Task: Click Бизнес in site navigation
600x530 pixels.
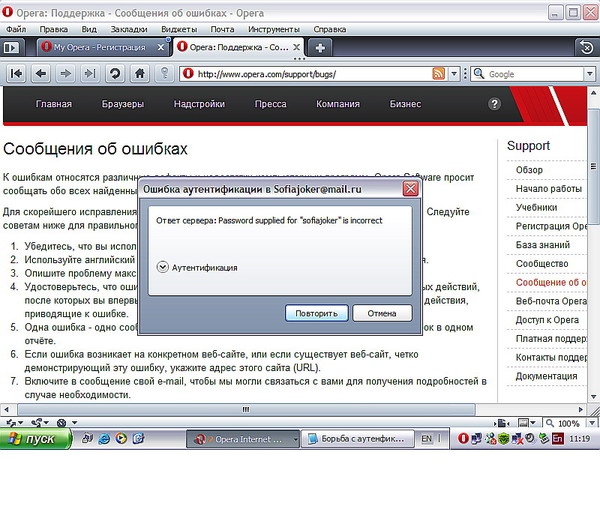Action: click(x=405, y=104)
